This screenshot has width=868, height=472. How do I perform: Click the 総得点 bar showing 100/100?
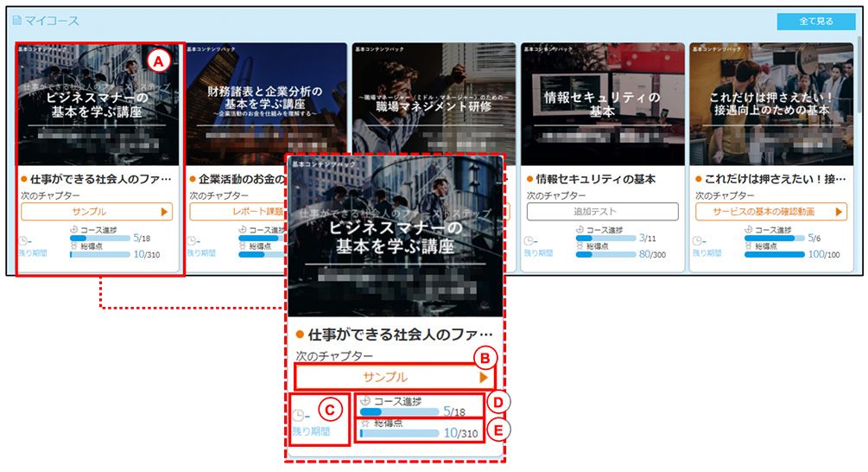pyautogui.click(x=775, y=255)
